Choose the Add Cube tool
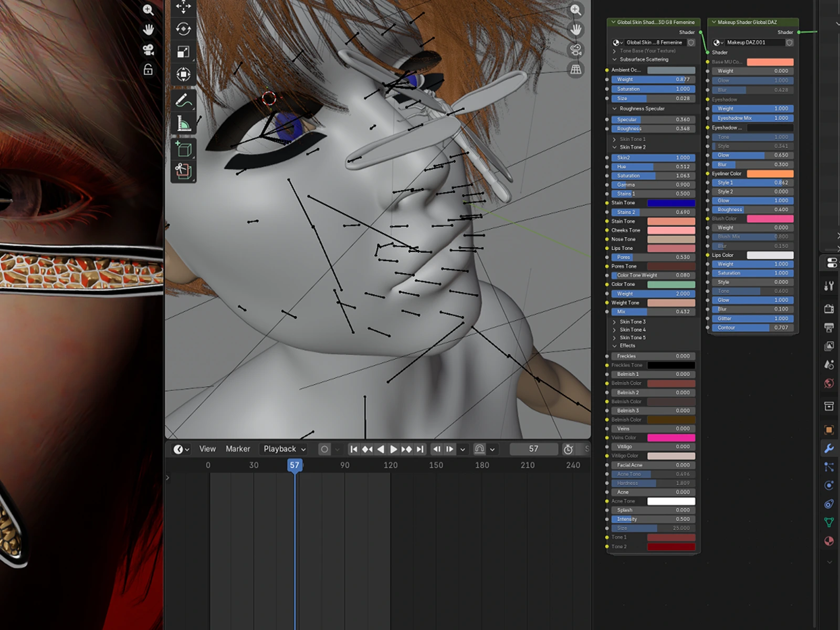Viewport: 840px width, 630px height. pos(183,150)
